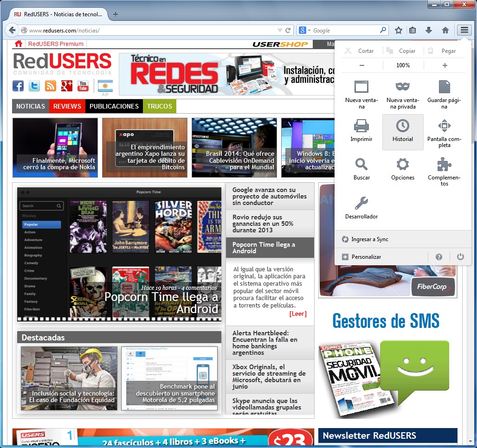Click Guardar página icon
The width and height of the screenshot is (477, 448).
point(444,87)
